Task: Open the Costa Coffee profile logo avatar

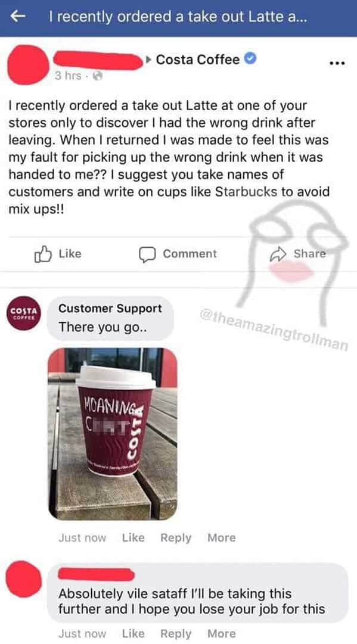Action: pos(24,313)
